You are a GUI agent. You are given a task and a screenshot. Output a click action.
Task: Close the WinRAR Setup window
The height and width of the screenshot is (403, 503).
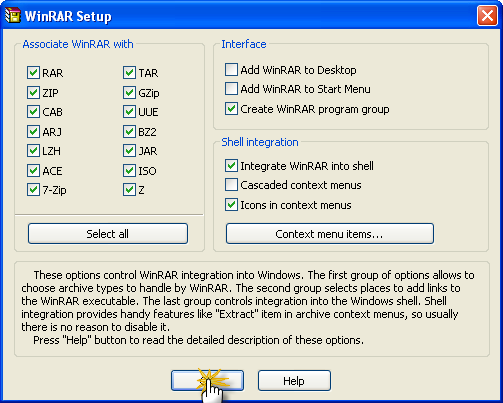pyautogui.click(x=487, y=15)
